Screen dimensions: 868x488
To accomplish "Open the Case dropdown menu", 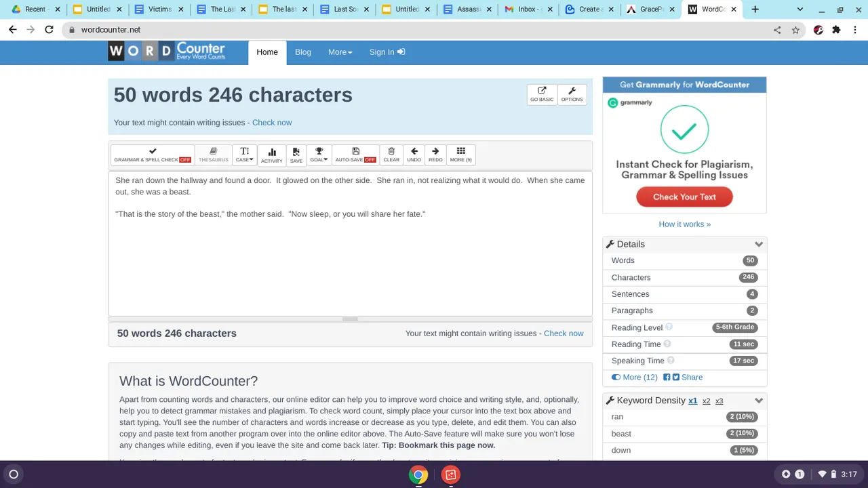I will (x=245, y=155).
